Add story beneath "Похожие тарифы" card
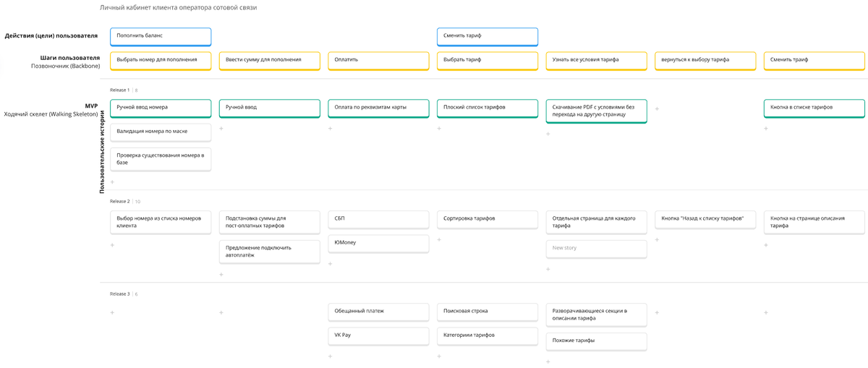This screenshot has width=868, height=368. pos(548,361)
